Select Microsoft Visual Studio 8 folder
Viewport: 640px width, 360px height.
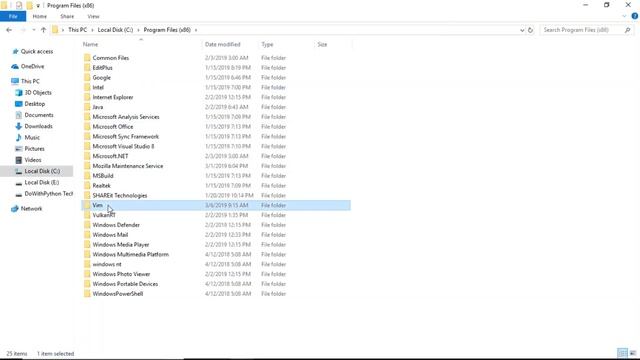123,146
